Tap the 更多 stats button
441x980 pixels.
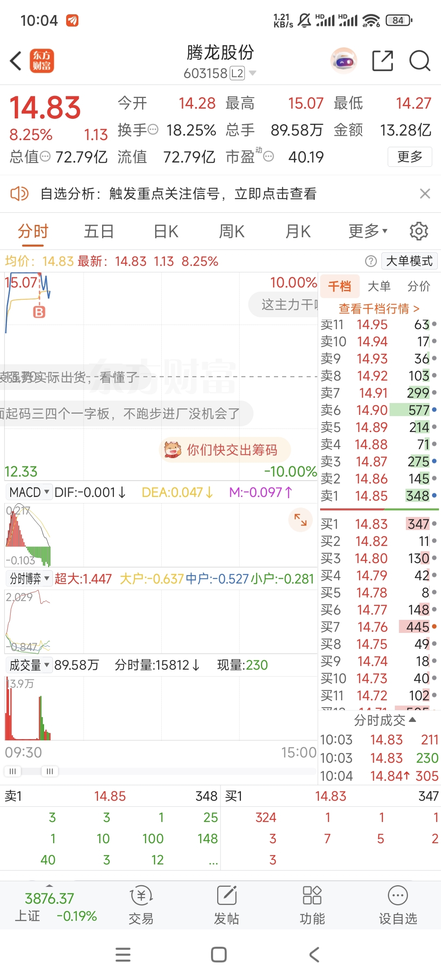point(410,156)
